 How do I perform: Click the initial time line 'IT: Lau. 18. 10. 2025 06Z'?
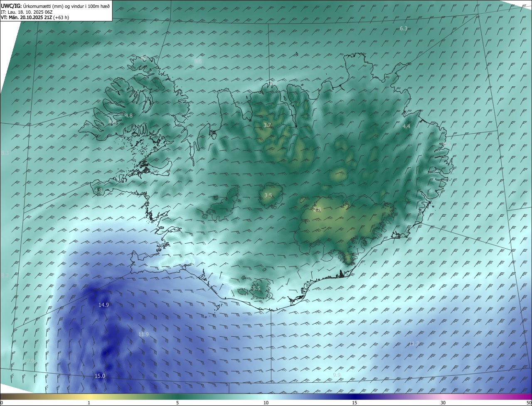click(27, 12)
